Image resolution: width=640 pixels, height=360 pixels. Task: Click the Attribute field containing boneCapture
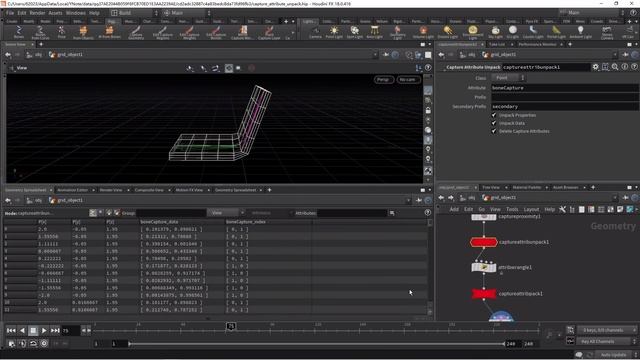pyautogui.click(x=565, y=88)
